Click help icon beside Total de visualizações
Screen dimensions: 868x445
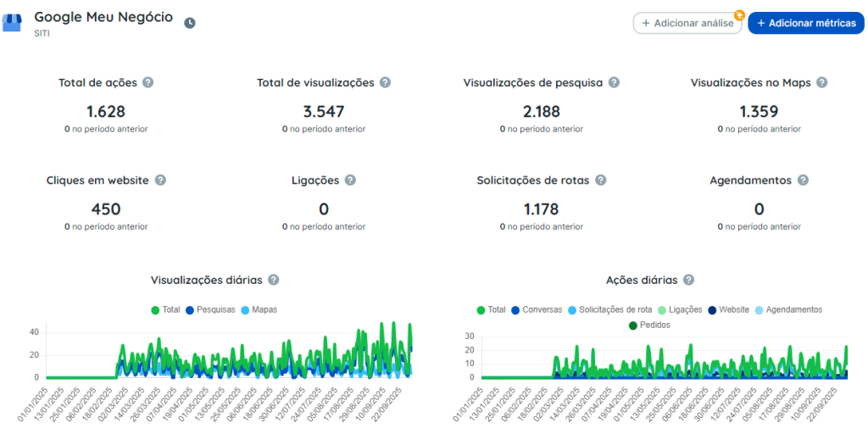pos(386,82)
